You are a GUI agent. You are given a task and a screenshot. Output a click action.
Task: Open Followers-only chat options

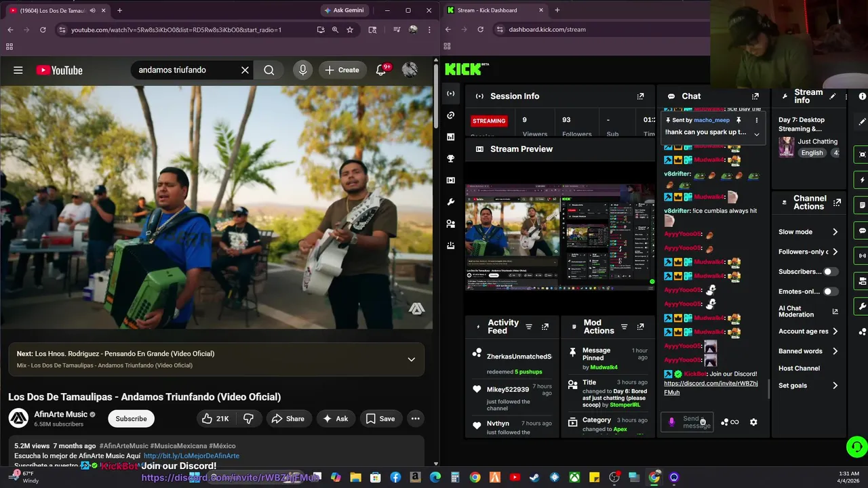point(808,251)
